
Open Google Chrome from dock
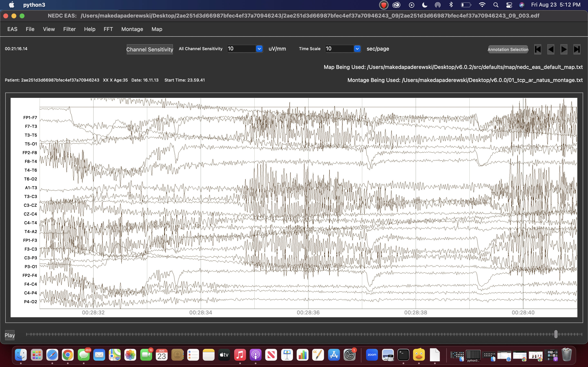[x=68, y=355]
